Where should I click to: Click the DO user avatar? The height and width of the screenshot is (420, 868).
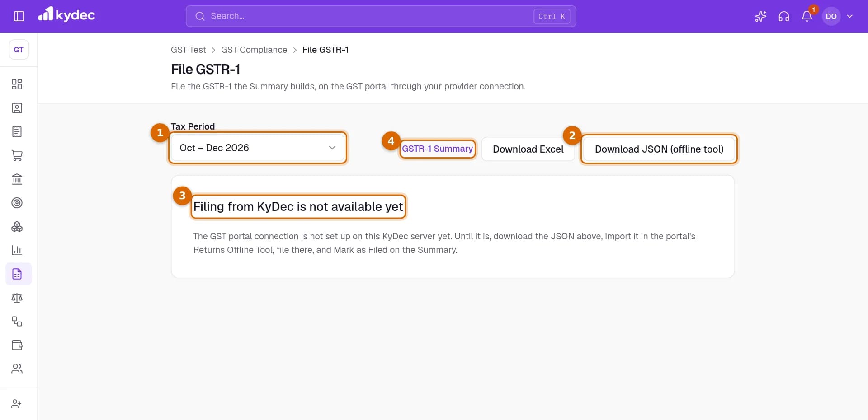click(831, 16)
